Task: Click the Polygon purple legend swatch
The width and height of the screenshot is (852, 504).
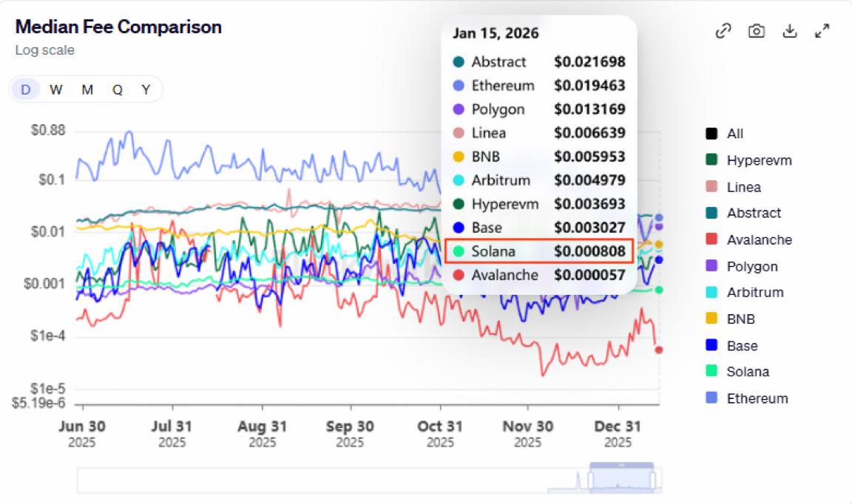Action: 711,266
